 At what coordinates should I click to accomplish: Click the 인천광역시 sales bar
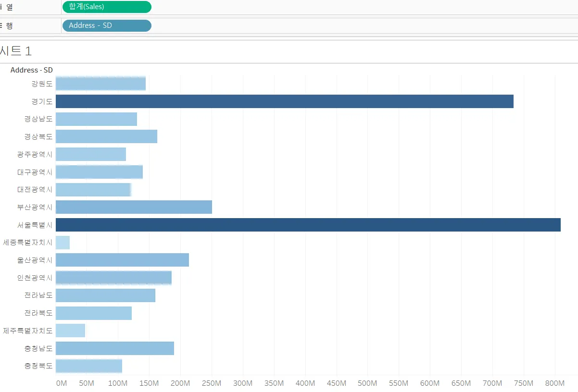[x=113, y=278]
